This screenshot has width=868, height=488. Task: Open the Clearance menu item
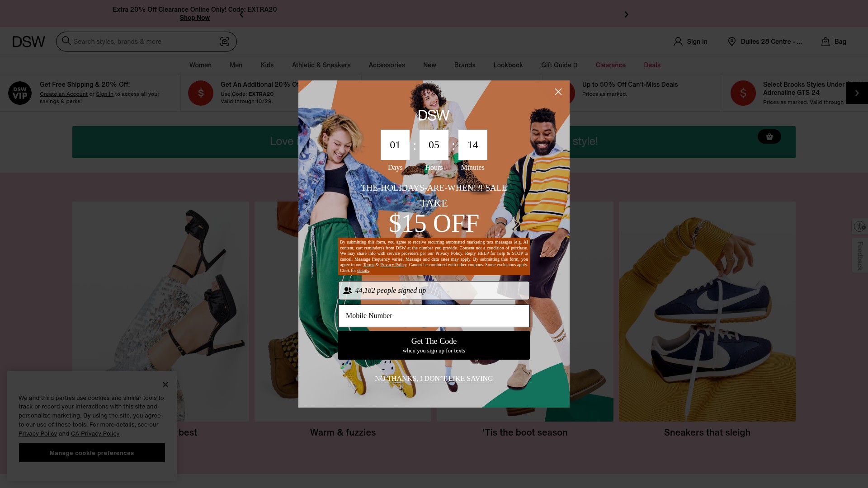click(611, 65)
